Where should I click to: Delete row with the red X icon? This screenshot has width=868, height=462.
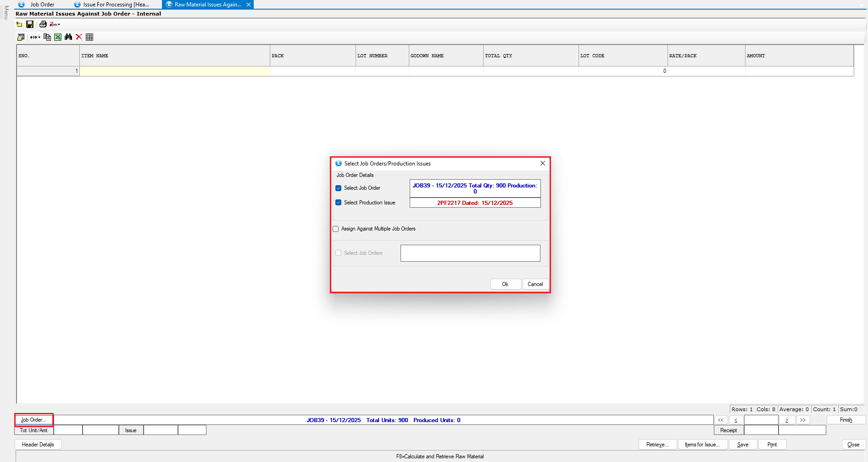(79, 37)
